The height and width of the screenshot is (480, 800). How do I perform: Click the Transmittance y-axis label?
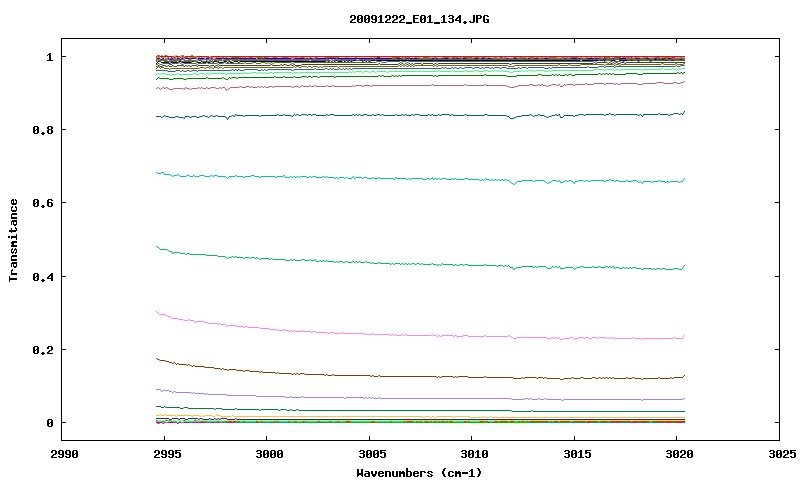pyautogui.click(x=13, y=240)
